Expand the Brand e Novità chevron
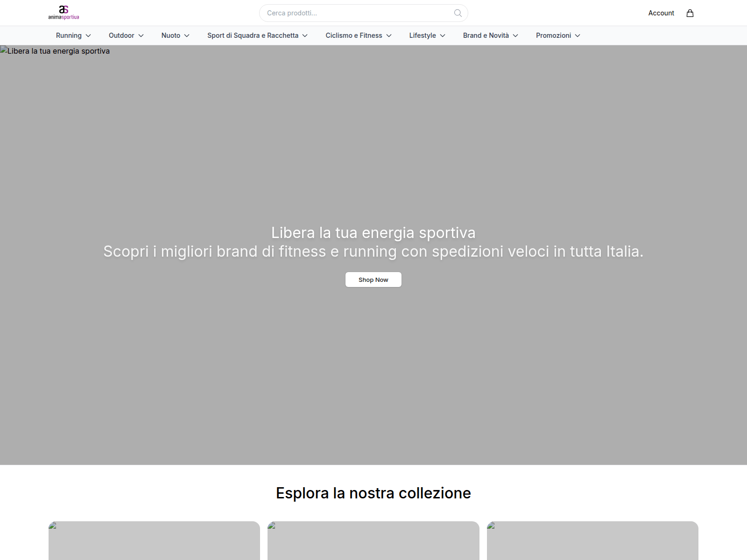The width and height of the screenshot is (747, 560). pos(515,35)
